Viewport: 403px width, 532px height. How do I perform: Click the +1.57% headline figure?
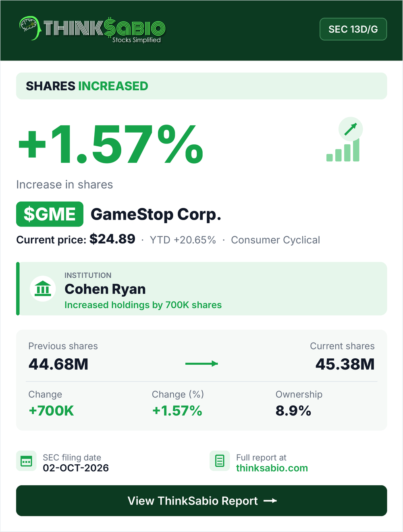tap(111, 144)
